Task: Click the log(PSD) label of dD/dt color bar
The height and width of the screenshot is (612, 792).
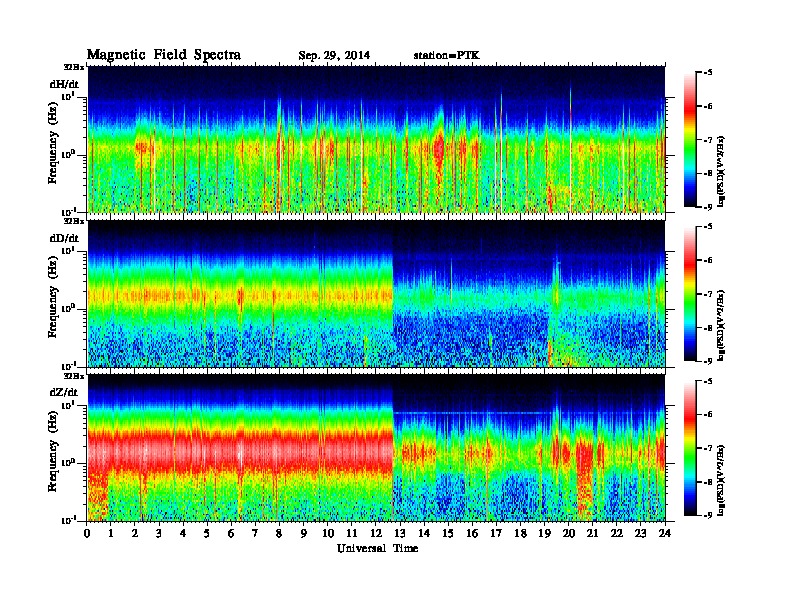Action: pos(722,325)
